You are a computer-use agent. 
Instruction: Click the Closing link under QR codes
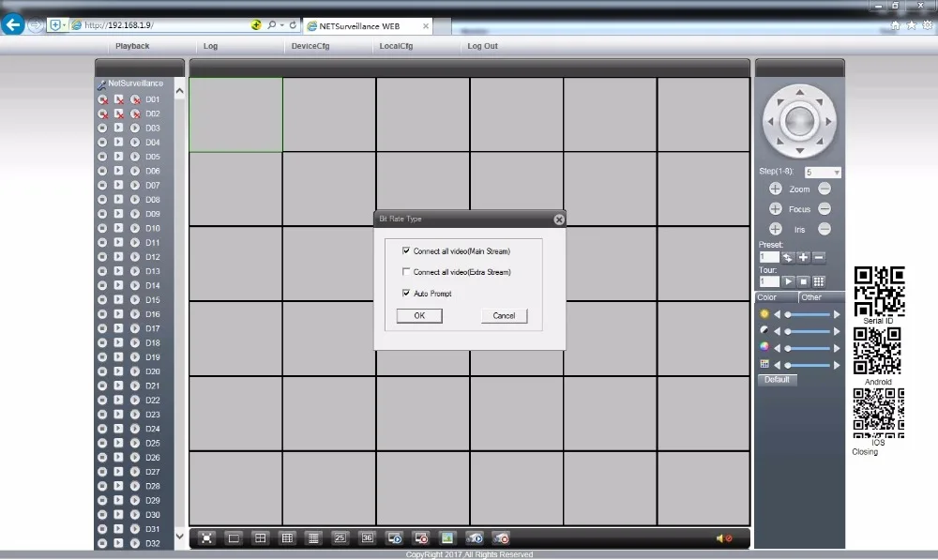865,452
